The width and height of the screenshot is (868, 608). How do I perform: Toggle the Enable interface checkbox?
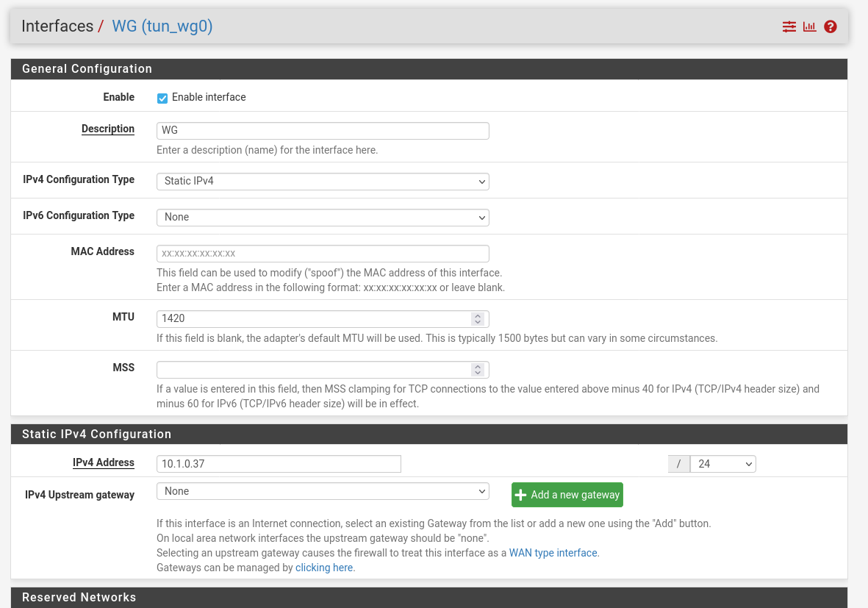click(x=162, y=98)
